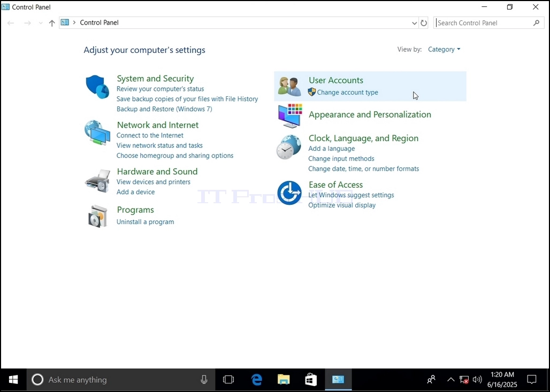The image size is (550, 392).
Task: Click the Control Panel icon in the address bar
Action: click(65, 22)
